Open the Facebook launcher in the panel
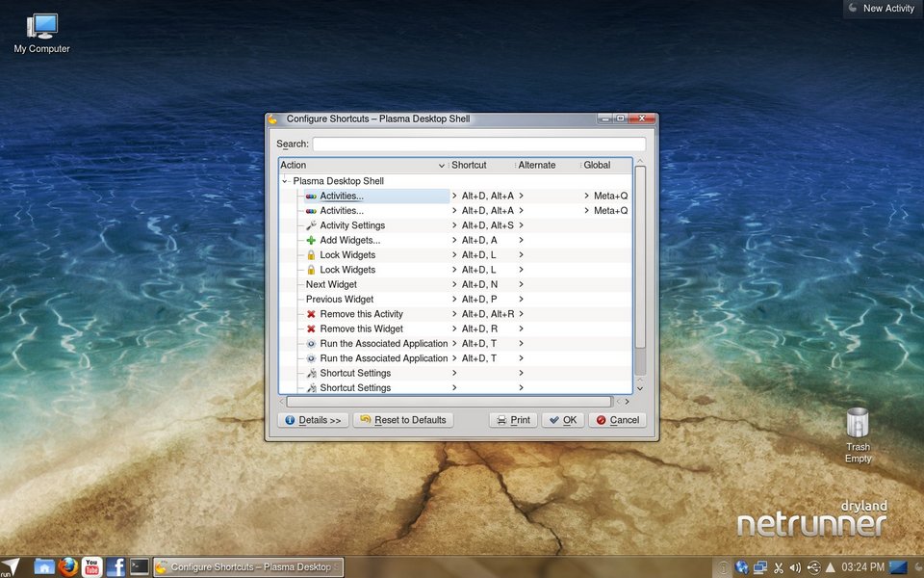Viewport: 924px width, 578px height. pyautogui.click(x=115, y=566)
